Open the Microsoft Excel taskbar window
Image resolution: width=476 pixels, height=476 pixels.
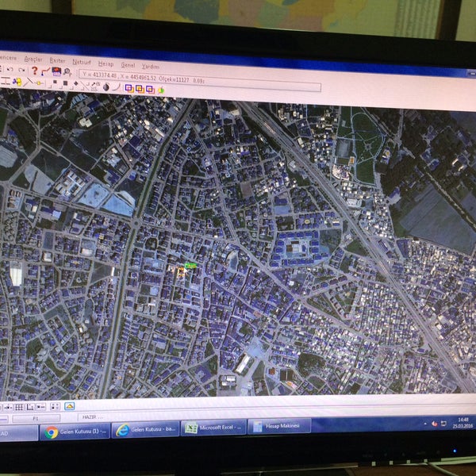tap(213, 428)
